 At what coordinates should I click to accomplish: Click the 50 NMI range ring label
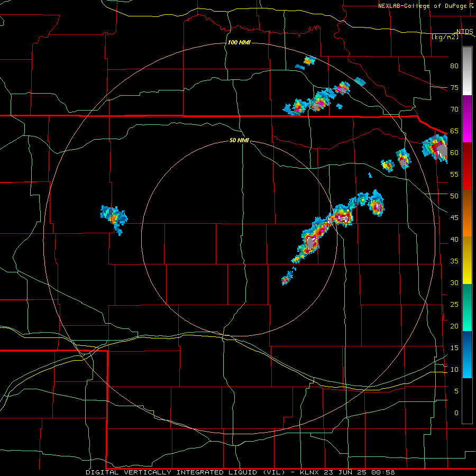[239, 140]
